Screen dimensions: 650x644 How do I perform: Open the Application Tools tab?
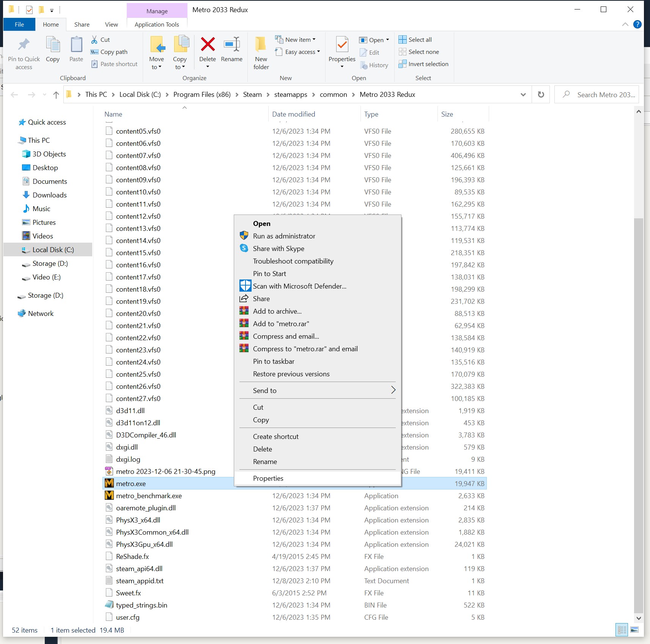point(157,24)
